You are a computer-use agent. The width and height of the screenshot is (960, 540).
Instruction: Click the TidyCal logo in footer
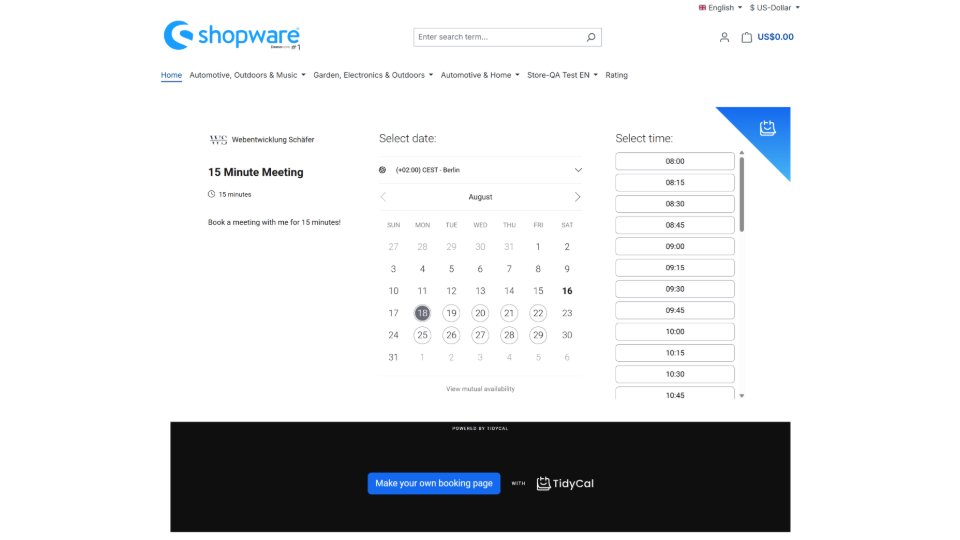click(565, 483)
